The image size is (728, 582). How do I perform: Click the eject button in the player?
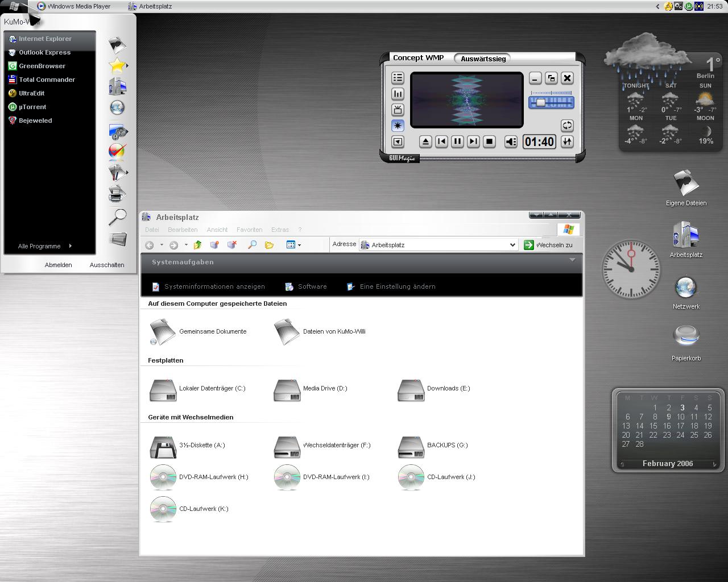[x=425, y=142]
